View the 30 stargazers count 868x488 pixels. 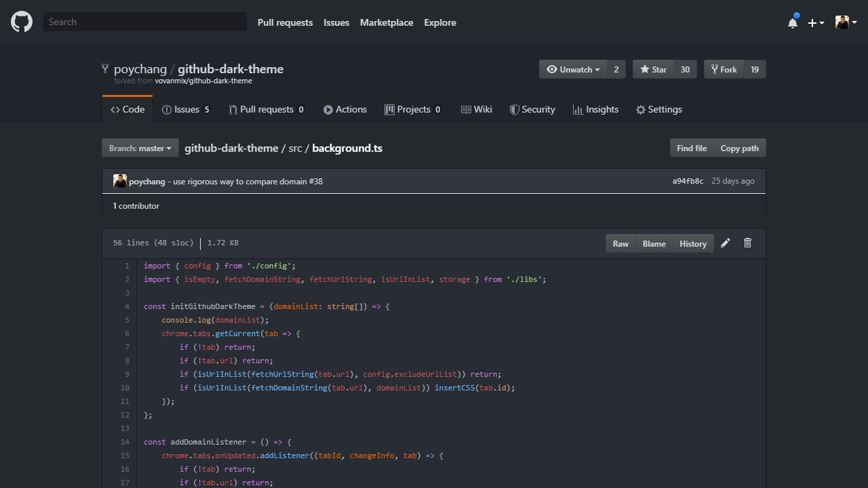point(685,70)
